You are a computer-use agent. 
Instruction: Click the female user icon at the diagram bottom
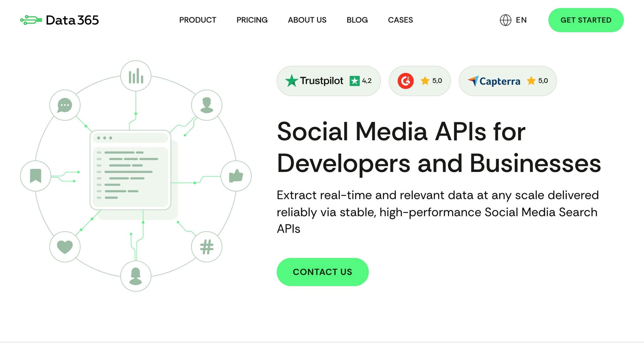click(x=136, y=276)
